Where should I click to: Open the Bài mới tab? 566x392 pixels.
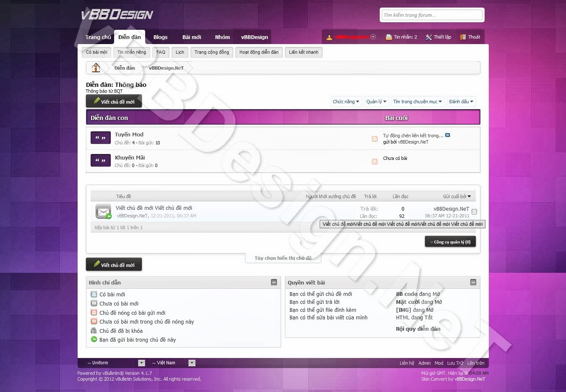pos(192,37)
